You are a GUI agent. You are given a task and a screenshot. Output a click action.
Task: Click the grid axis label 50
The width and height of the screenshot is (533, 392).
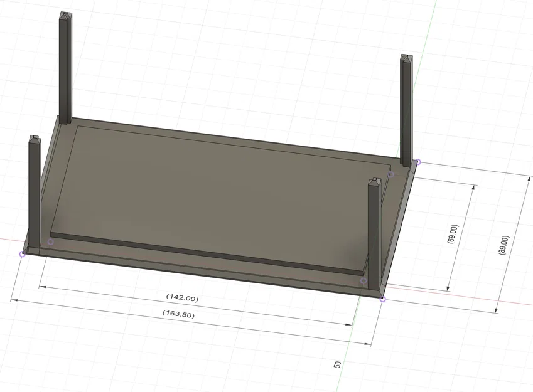[x=337, y=364]
